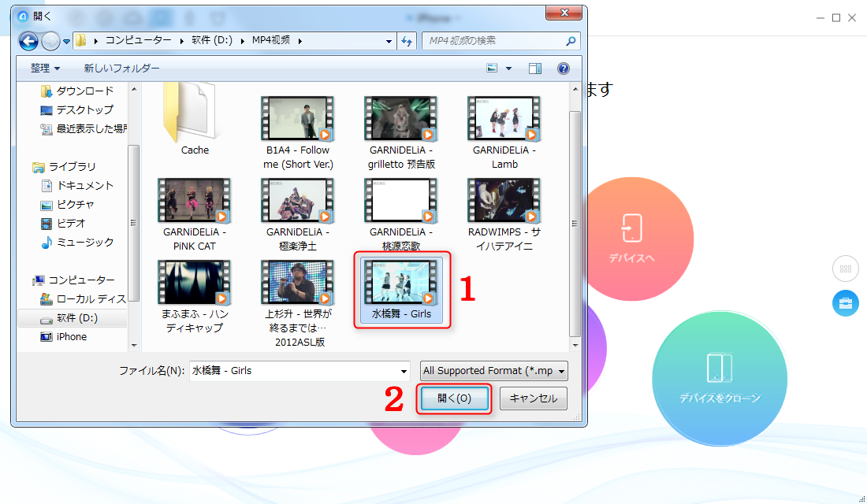Screen dimensions: 867x504
Task: Click the back navigation arrow
Action: tap(28, 41)
